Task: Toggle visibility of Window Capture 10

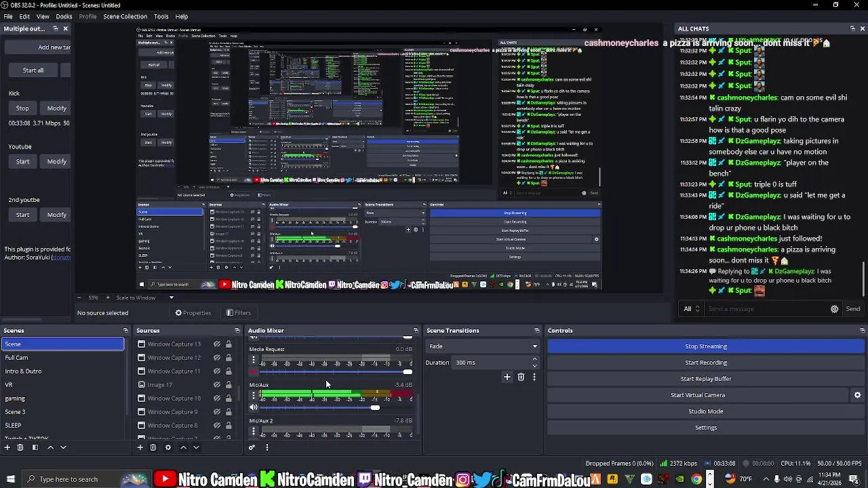Action: (x=217, y=399)
